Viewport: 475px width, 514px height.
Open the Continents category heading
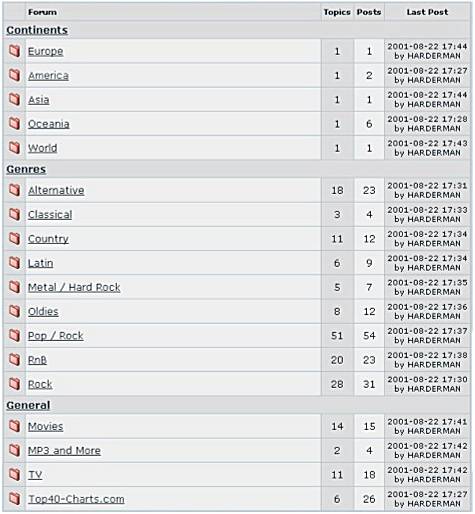click(37, 30)
